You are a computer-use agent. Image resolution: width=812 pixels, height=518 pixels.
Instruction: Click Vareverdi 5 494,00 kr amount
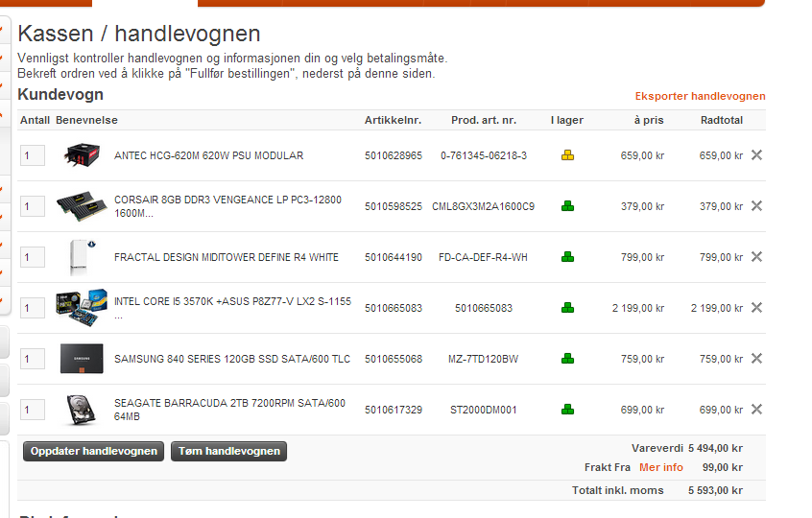(x=715, y=448)
